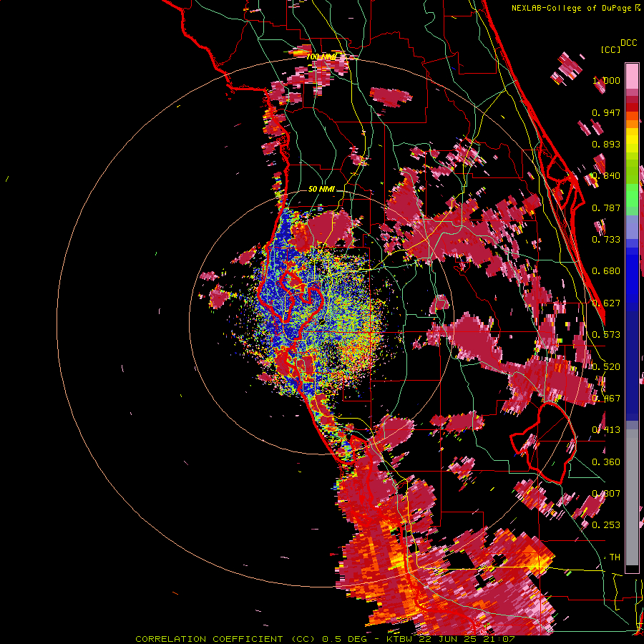Select the 1.000 scale value
This screenshot has height=644, width=644.
click(x=606, y=80)
